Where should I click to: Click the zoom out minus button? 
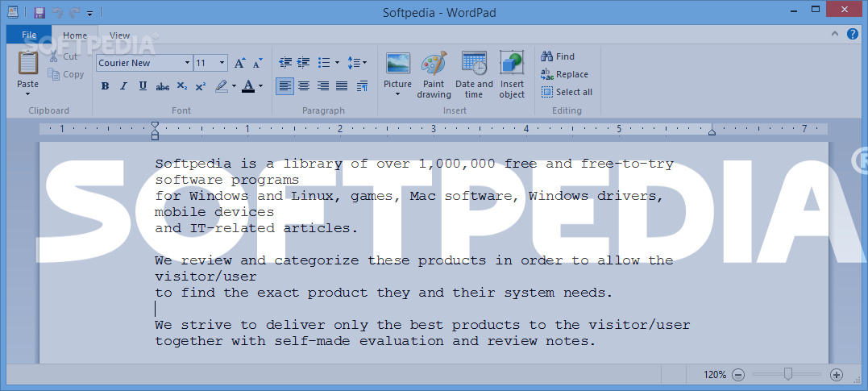(738, 375)
